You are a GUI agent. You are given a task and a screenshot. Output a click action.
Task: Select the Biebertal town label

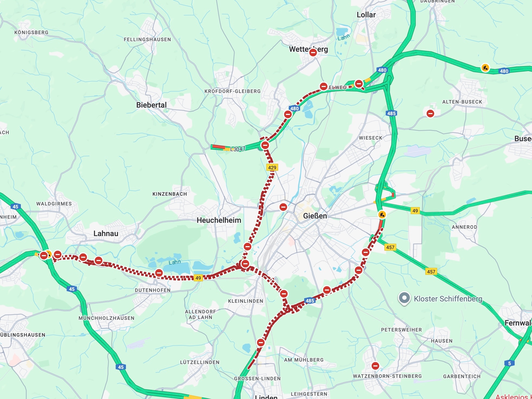click(x=151, y=105)
